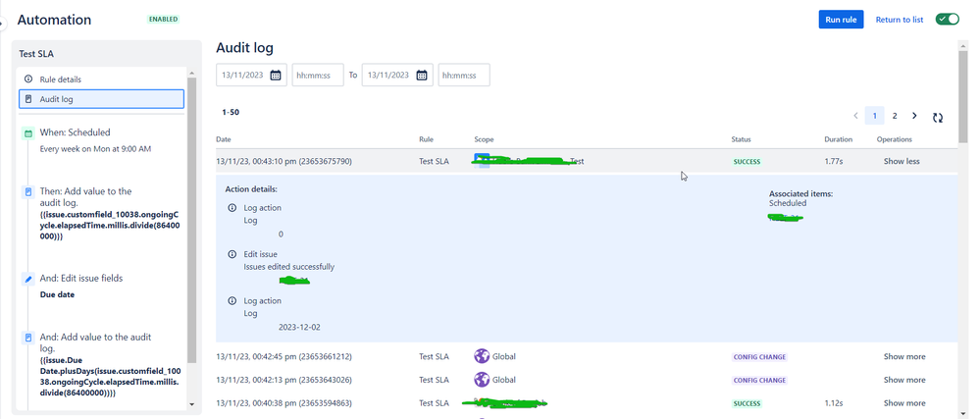Click the Test SLA rule title
The height and width of the screenshot is (419, 980).
pos(36,54)
